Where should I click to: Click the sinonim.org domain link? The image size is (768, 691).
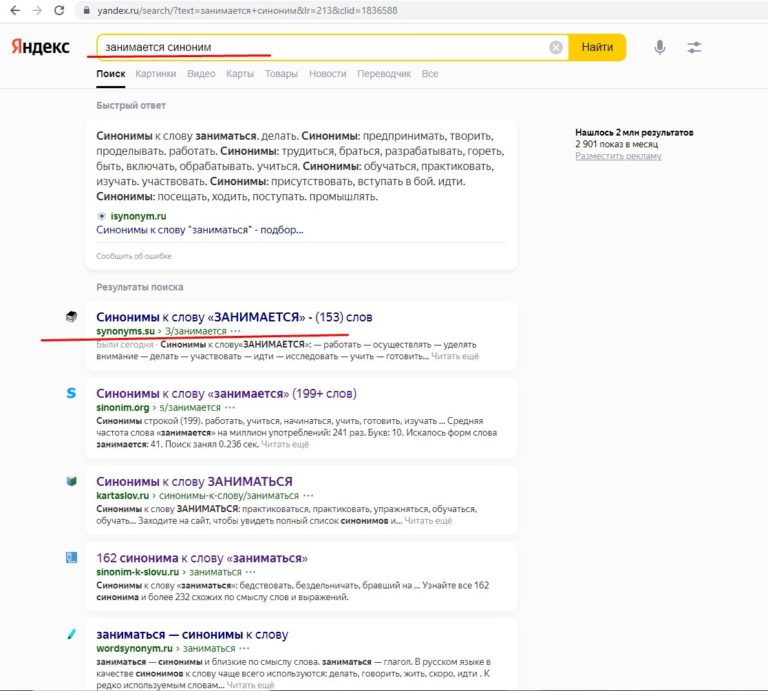tap(122, 407)
